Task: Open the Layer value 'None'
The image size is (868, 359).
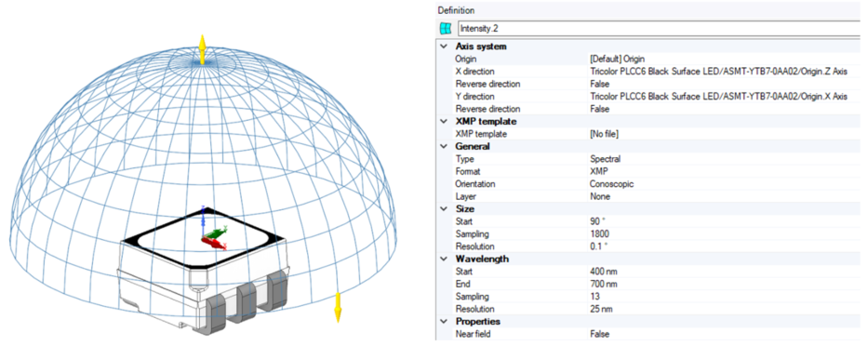Action: click(x=600, y=196)
